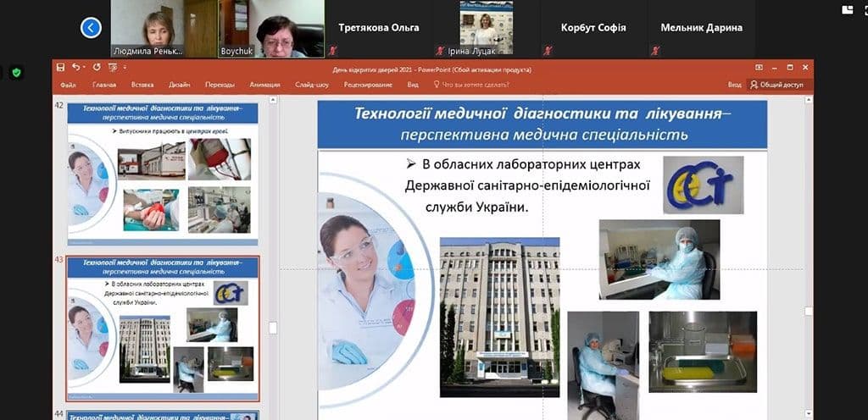The image size is (868, 420).
Task: Click the blue back arrow in participant strip
Action: [x=91, y=28]
